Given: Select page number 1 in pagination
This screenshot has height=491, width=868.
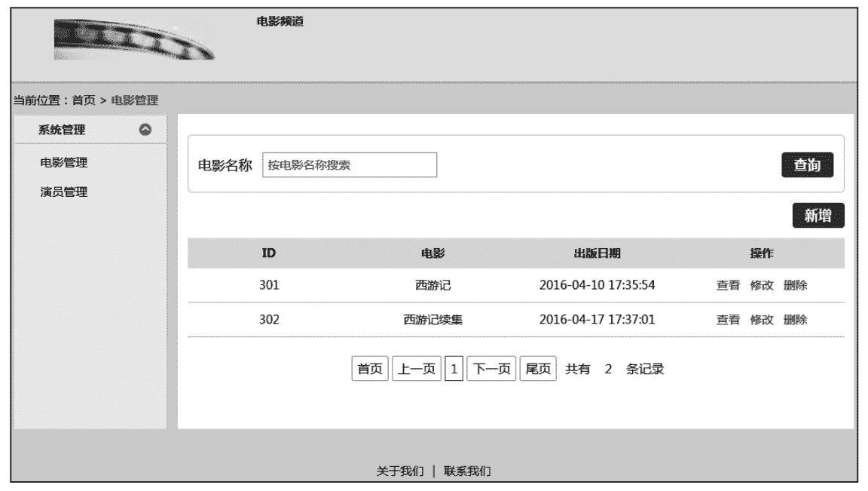Looking at the screenshot, I should pos(454,370).
